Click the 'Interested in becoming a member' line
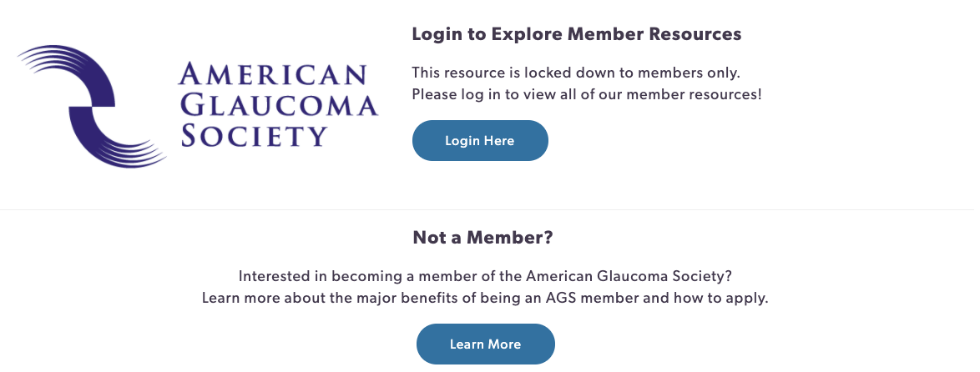This screenshot has width=980, height=372. [485, 276]
